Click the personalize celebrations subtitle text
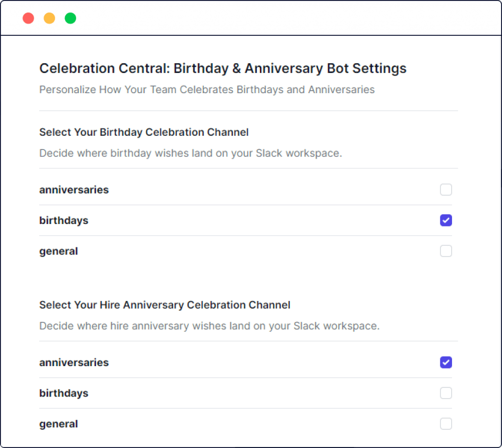502x448 pixels. click(206, 90)
